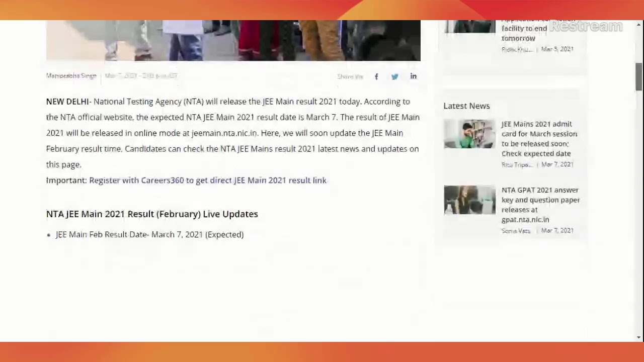Click JEE Main Feb Result Date bullet
The height and width of the screenshot is (362, 644).
point(149,234)
